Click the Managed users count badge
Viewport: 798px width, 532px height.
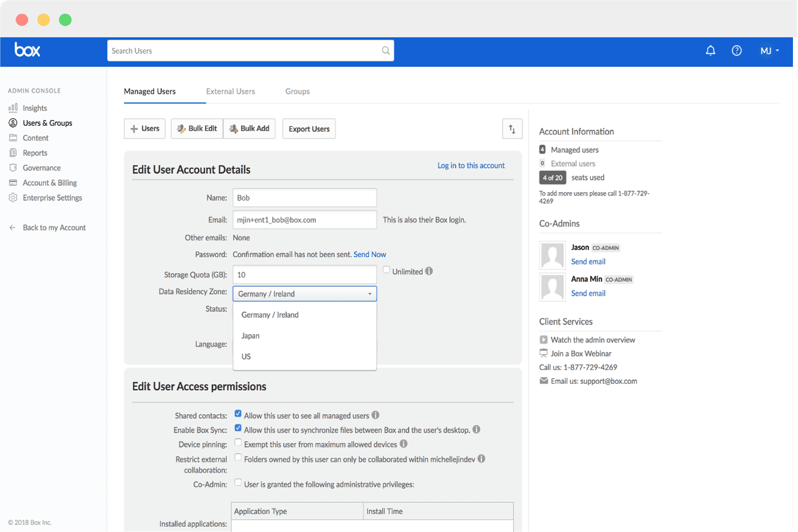pos(542,149)
